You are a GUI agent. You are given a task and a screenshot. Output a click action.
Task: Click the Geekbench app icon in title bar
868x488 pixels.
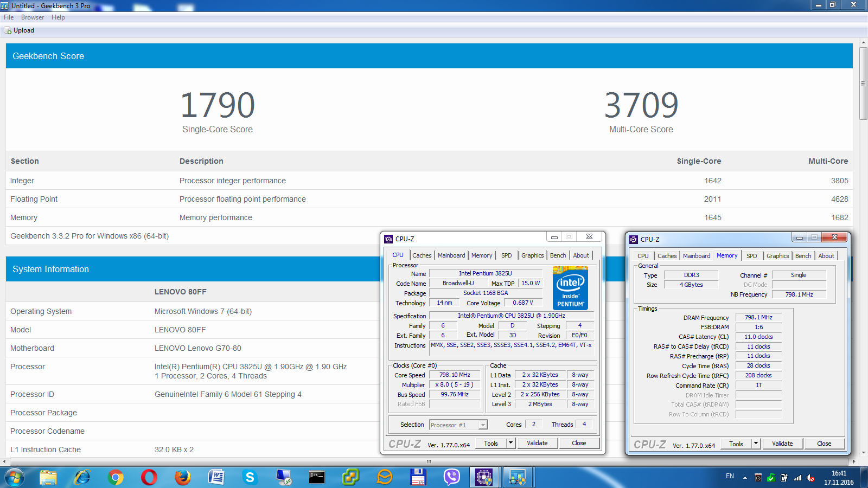click(x=5, y=5)
